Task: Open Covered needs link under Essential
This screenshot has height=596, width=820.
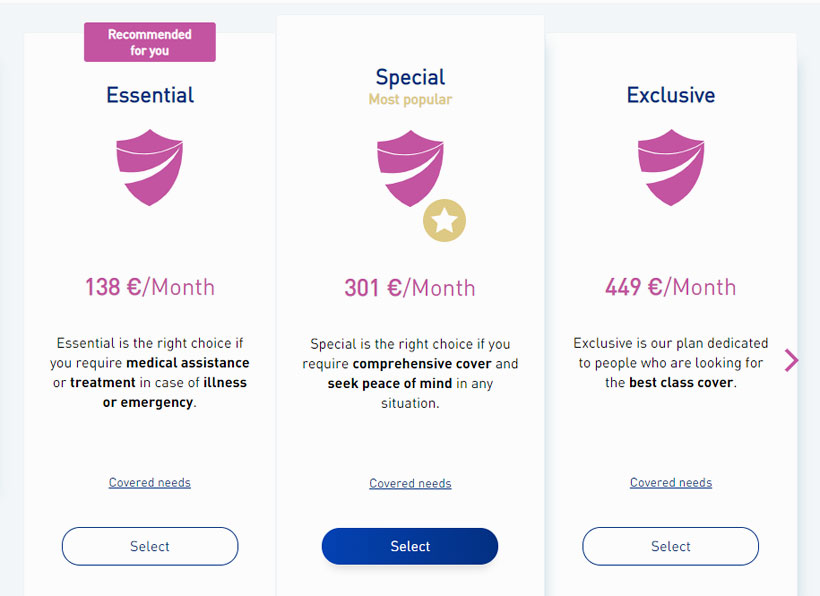Action: coord(150,483)
